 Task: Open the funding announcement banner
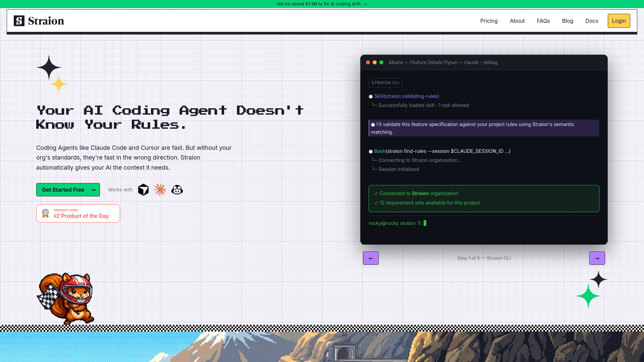[x=322, y=4]
